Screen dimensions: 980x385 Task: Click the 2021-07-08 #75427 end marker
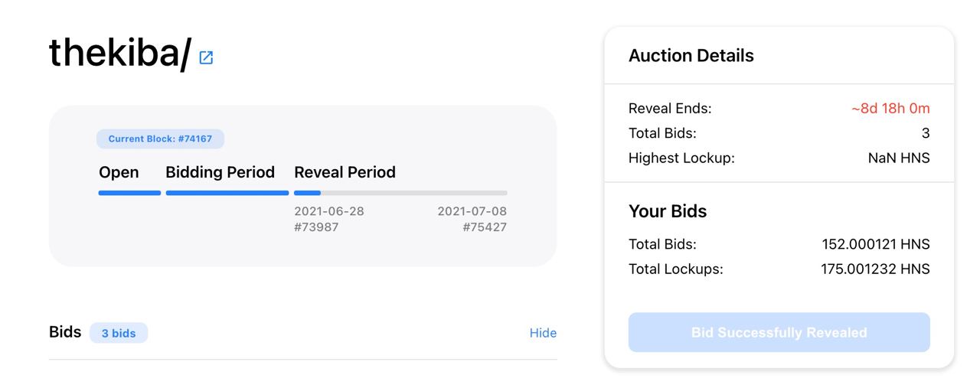pyautogui.click(x=472, y=219)
